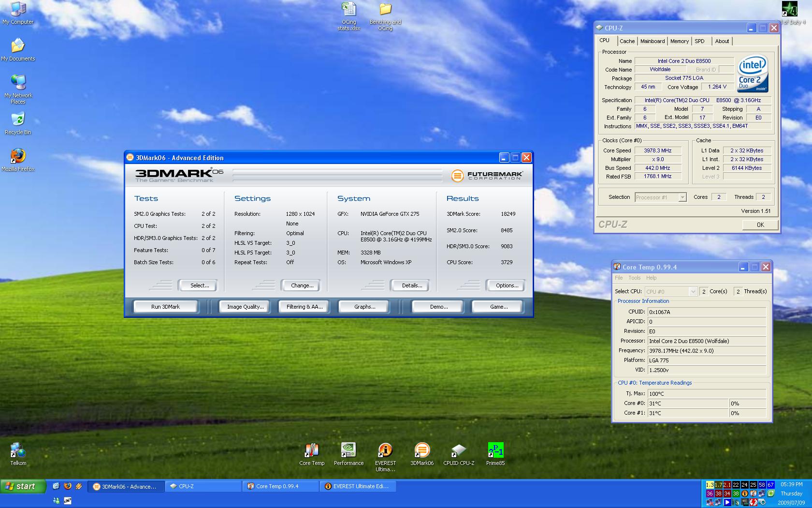Switch to CPU-Z taskbar button
812x508 pixels.
click(x=203, y=486)
